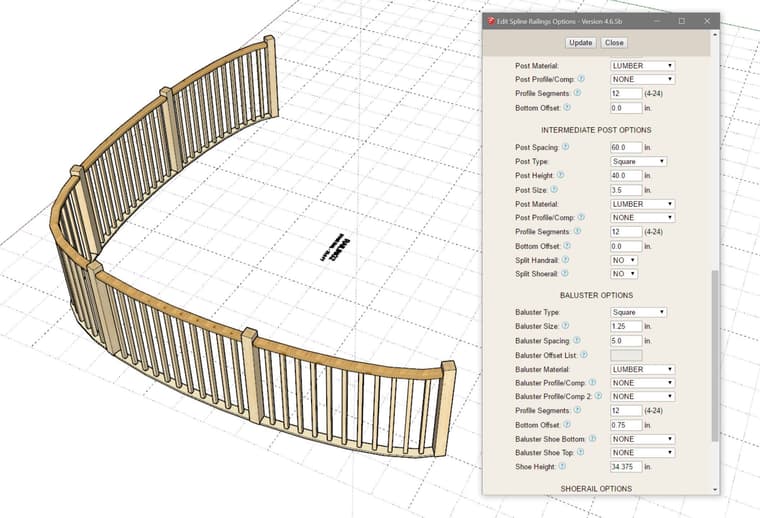Click Profile Segments field under Baluster Options
This screenshot has width=760, height=518.
tap(626, 410)
